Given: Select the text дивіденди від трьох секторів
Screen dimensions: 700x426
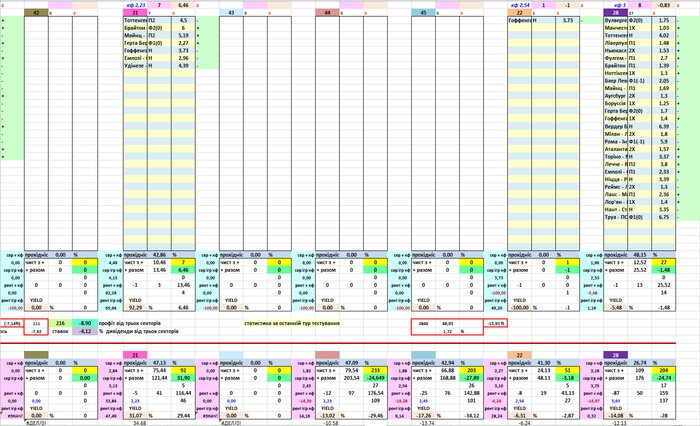Looking at the screenshot, I should [x=142, y=331].
